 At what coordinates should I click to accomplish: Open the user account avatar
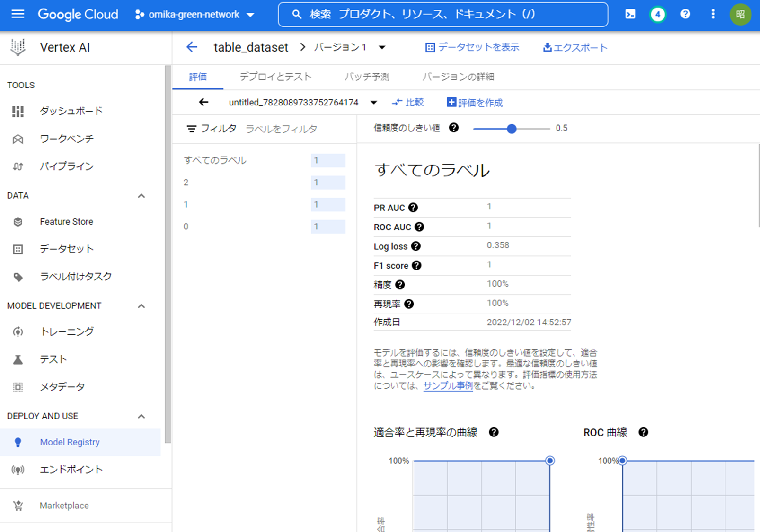(x=741, y=14)
